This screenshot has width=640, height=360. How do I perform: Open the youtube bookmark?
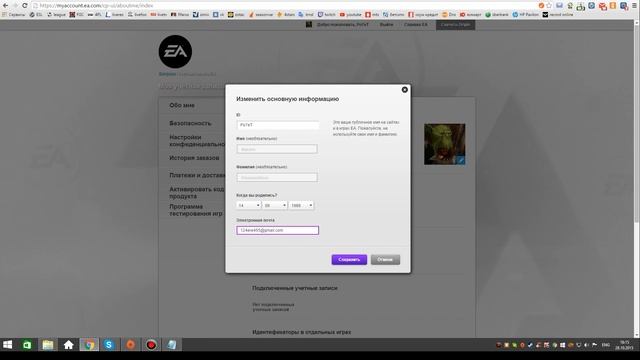click(351, 14)
